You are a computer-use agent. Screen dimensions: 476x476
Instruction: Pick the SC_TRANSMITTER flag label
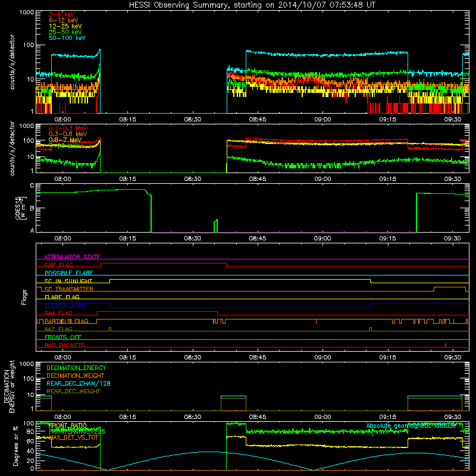[x=69, y=289]
